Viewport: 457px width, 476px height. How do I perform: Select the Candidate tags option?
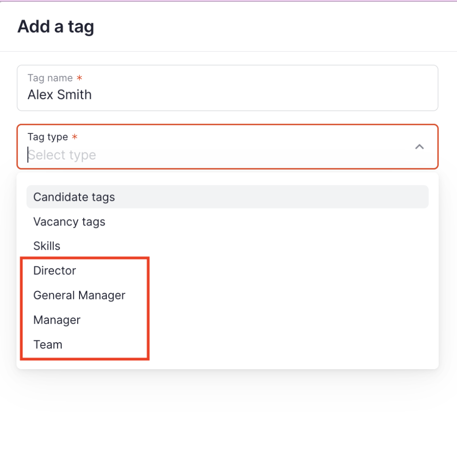(74, 197)
